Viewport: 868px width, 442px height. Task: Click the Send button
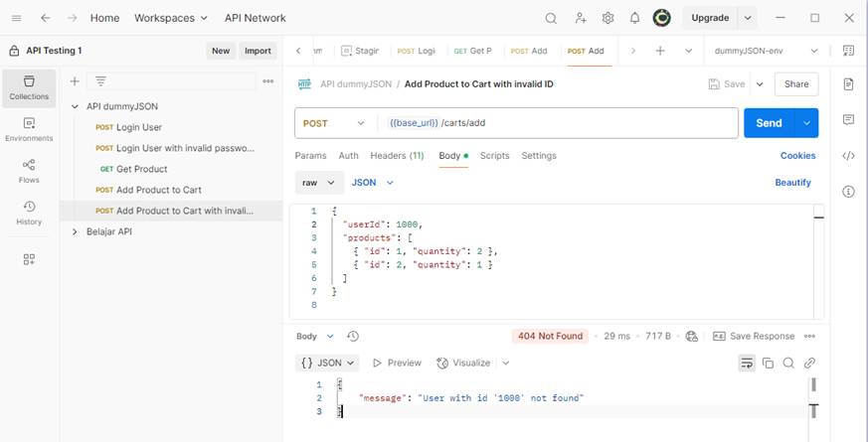769,123
